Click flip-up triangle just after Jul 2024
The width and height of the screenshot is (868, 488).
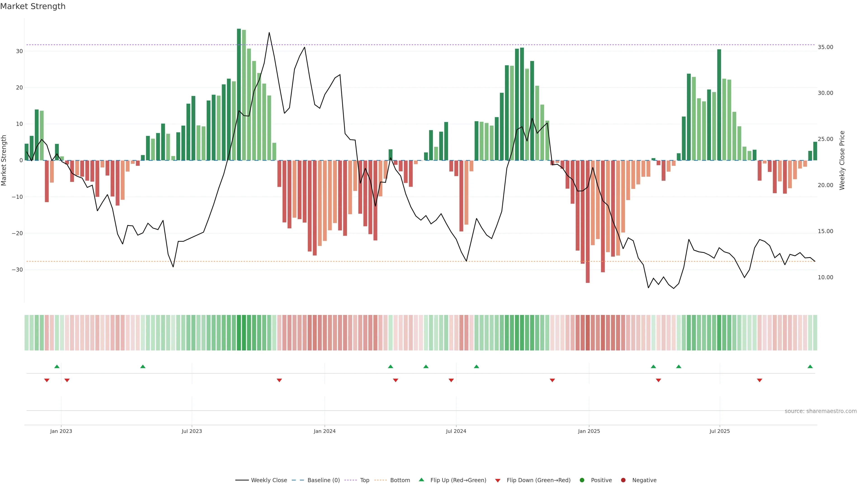pyautogui.click(x=476, y=366)
